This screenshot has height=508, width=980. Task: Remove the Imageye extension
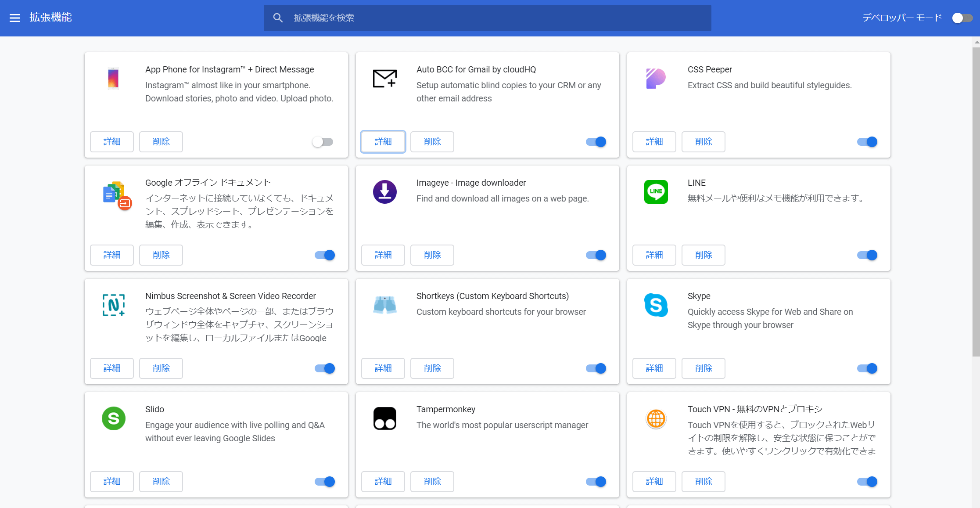tap(432, 255)
